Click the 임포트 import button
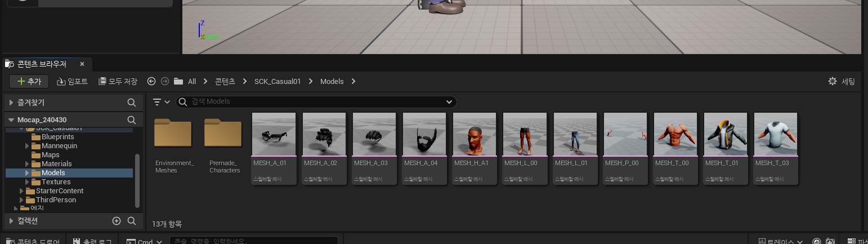 click(72, 82)
